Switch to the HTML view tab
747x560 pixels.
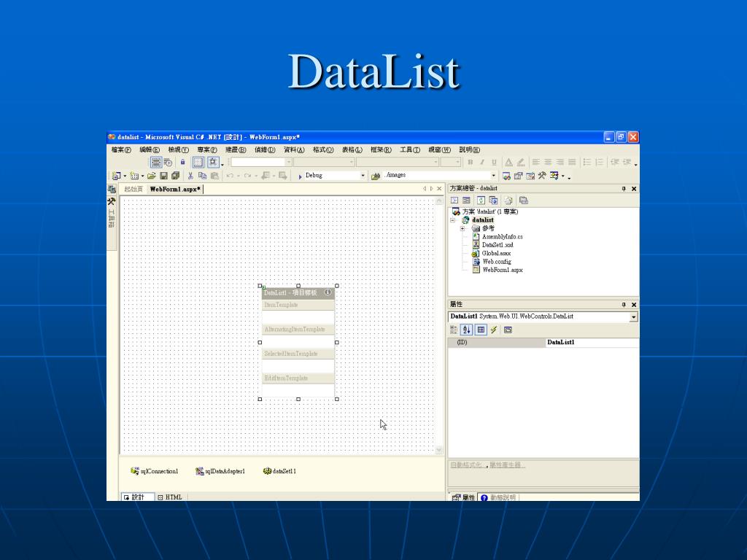click(170, 497)
